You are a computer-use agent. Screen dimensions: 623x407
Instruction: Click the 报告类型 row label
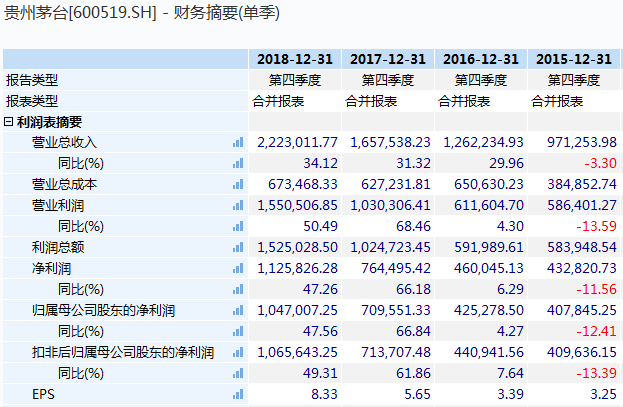[32, 80]
